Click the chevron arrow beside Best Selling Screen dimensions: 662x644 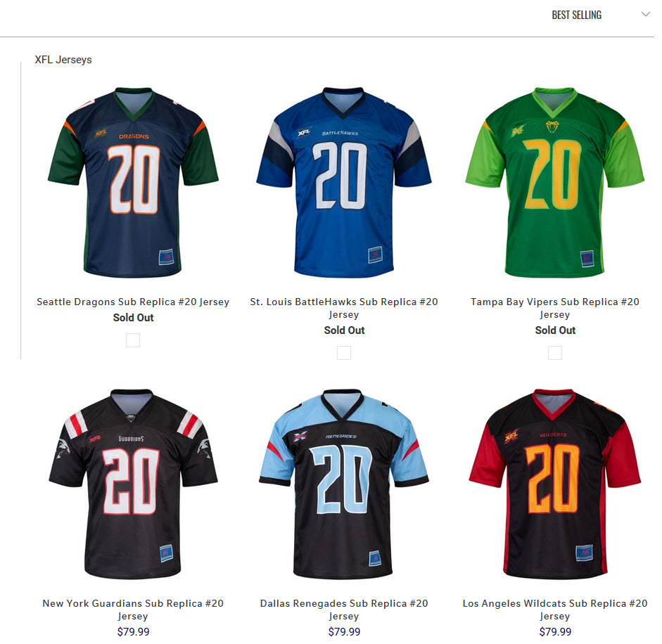pos(645,14)
